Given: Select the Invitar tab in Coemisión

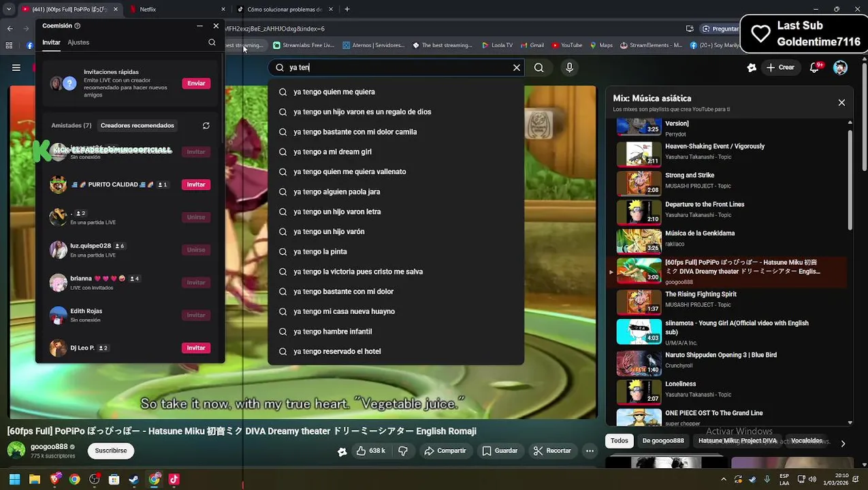Looking at the screenshot, I should (51, 42).
